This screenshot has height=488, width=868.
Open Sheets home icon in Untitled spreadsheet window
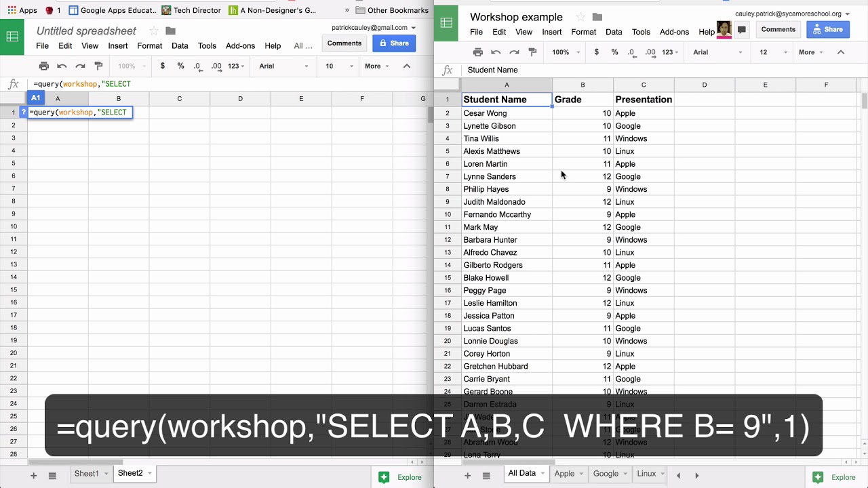pyautogui.click(x=12, y=37)
